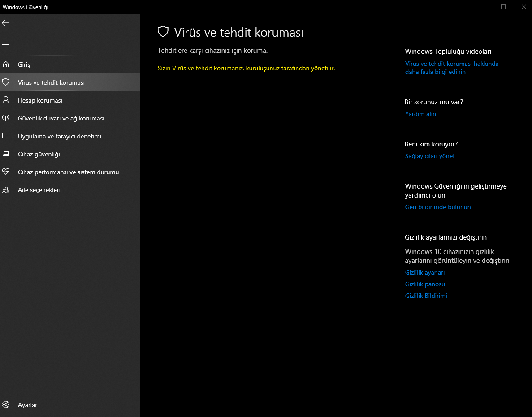
Task: Open Aile seçenekleri section
Action: pyautogui.click(x=70, y=190)
